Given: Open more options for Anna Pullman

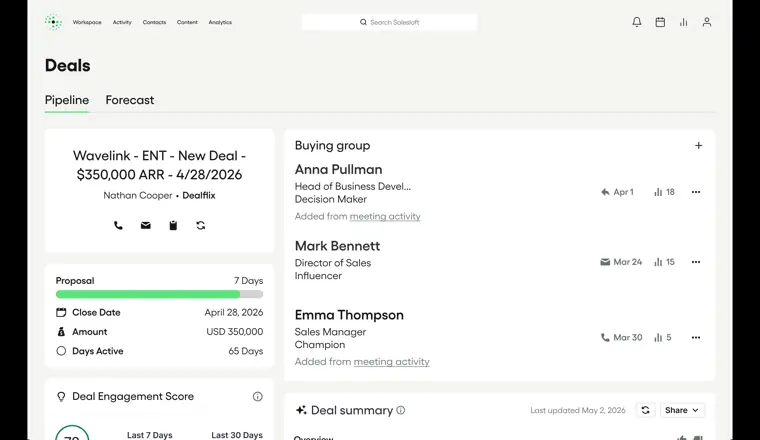Looking at the screenshot, I should click(x=696, y=192).
